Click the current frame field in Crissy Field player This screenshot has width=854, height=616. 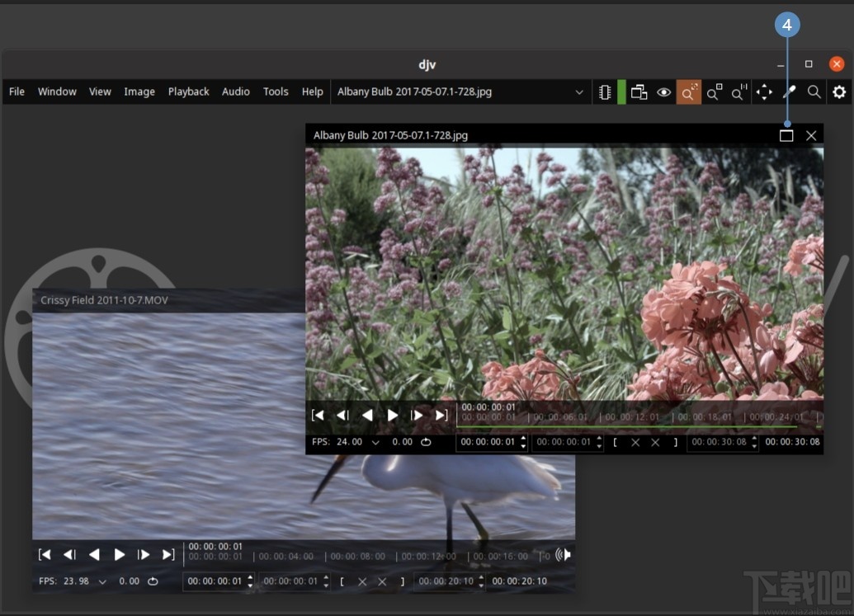[x=215, y=581]
